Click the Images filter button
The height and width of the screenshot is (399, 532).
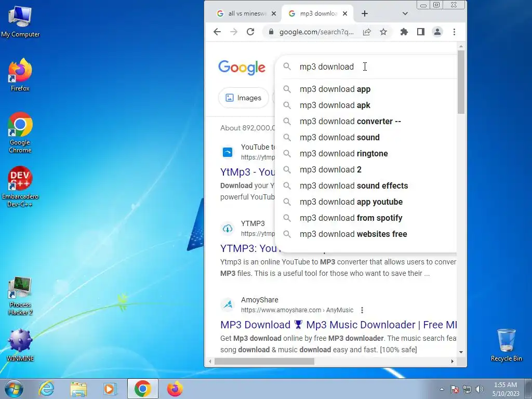pos(244,98)
